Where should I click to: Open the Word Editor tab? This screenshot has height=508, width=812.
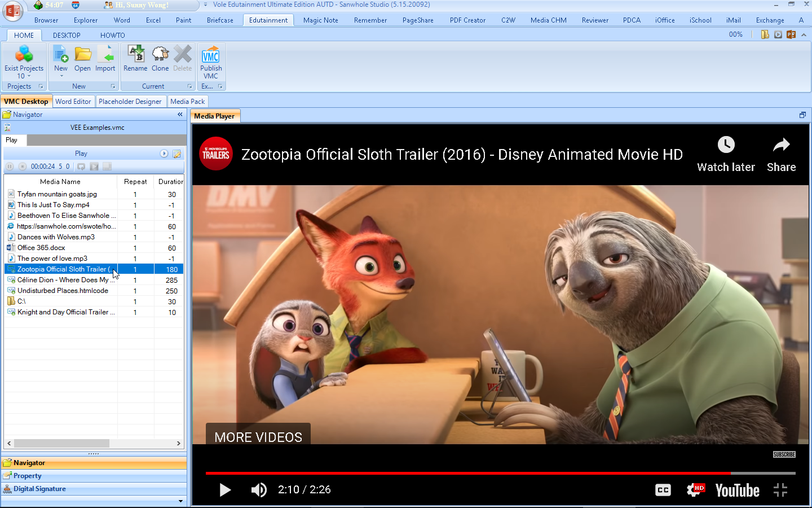click(73, 102)
